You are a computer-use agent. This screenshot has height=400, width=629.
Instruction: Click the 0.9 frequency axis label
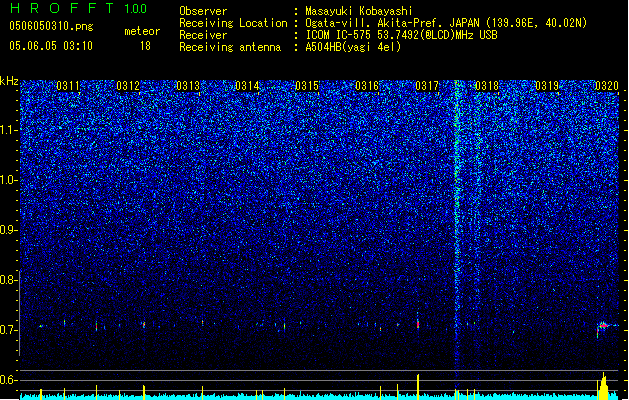point(9,230)
